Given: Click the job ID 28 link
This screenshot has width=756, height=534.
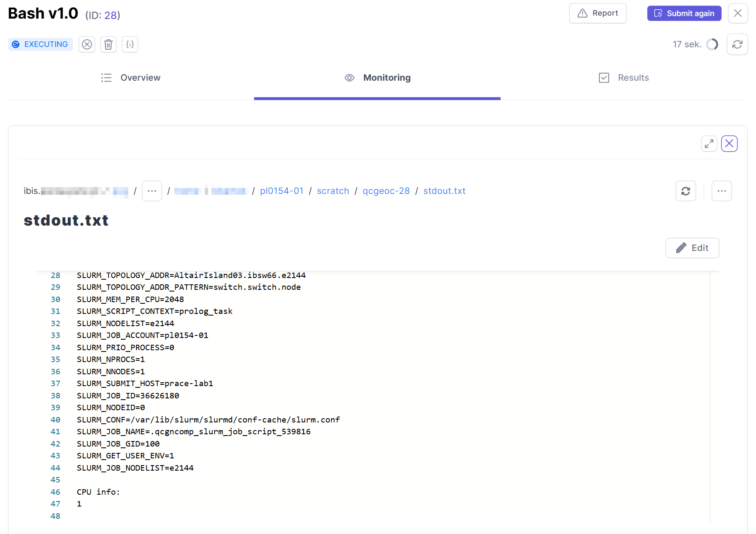Looking at the screenshot, I should [111, 16].
